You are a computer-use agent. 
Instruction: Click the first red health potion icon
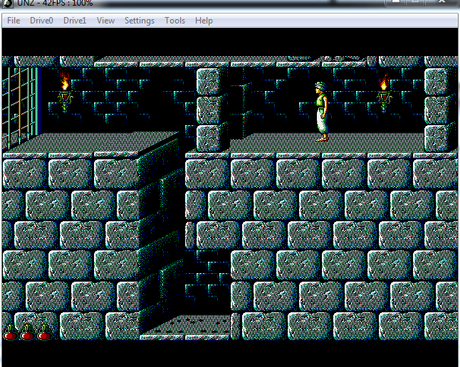click(11, 333)
